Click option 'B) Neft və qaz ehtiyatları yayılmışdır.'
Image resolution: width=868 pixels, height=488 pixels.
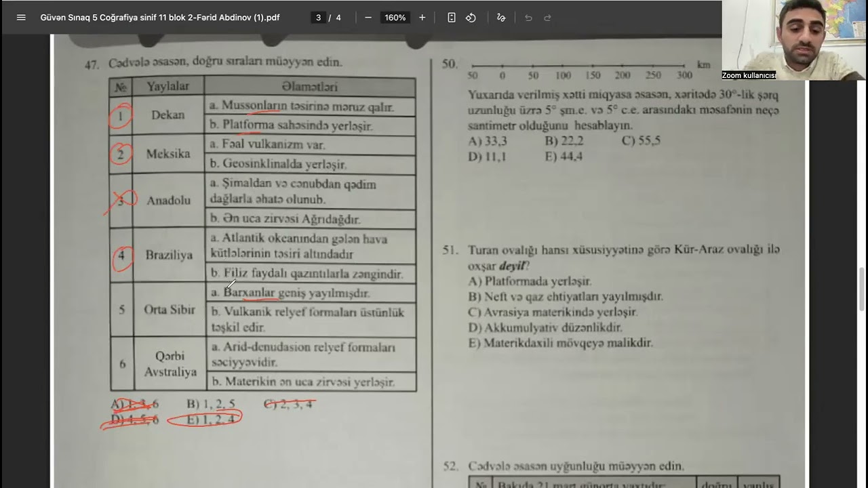(x=566, y=297)
